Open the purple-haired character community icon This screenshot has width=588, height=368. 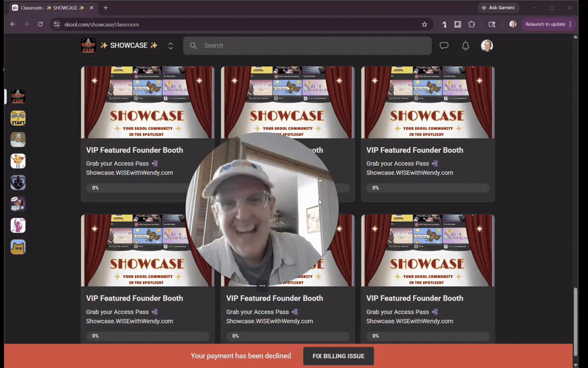18,204
